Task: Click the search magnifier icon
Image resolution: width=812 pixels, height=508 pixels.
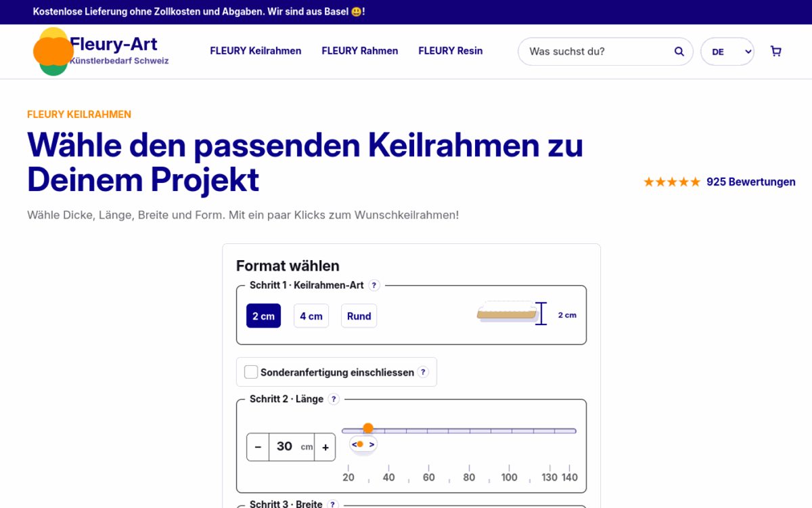Action: [x=679, y=51]
